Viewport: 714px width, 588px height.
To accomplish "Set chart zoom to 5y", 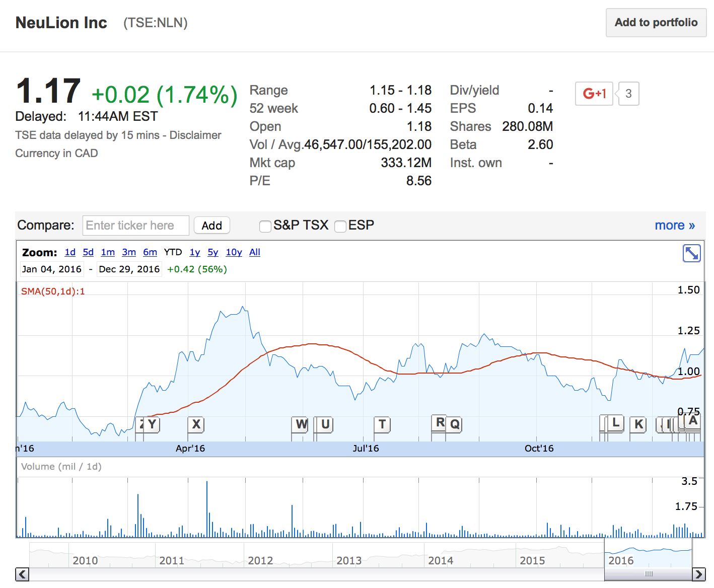I will click(x=213, y=252).
